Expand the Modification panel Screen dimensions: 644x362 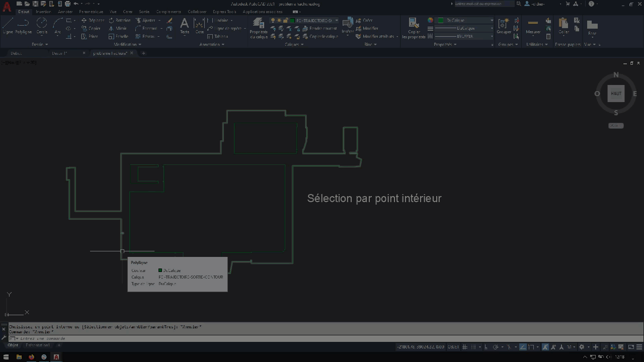click(139, 44)
